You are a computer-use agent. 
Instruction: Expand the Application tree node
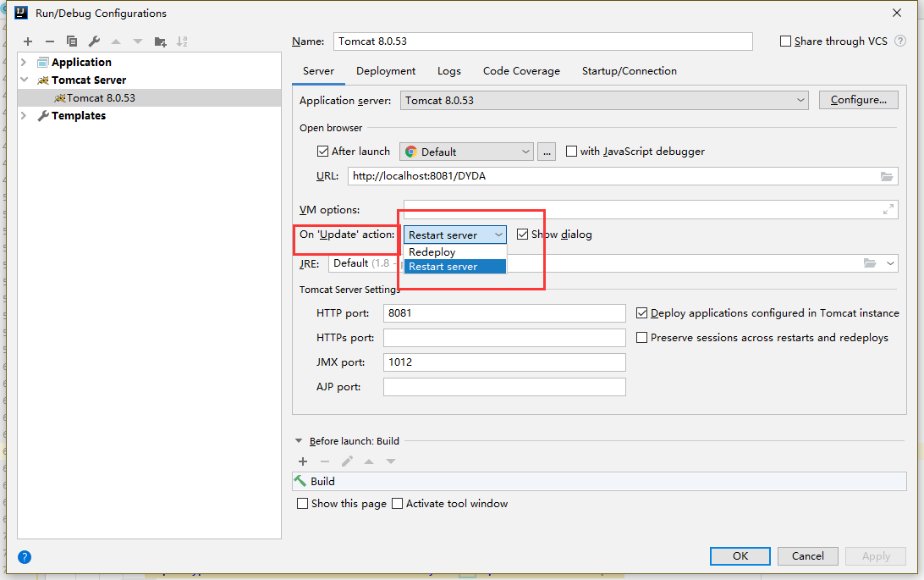pyautogui.click(x=24, y=62)
